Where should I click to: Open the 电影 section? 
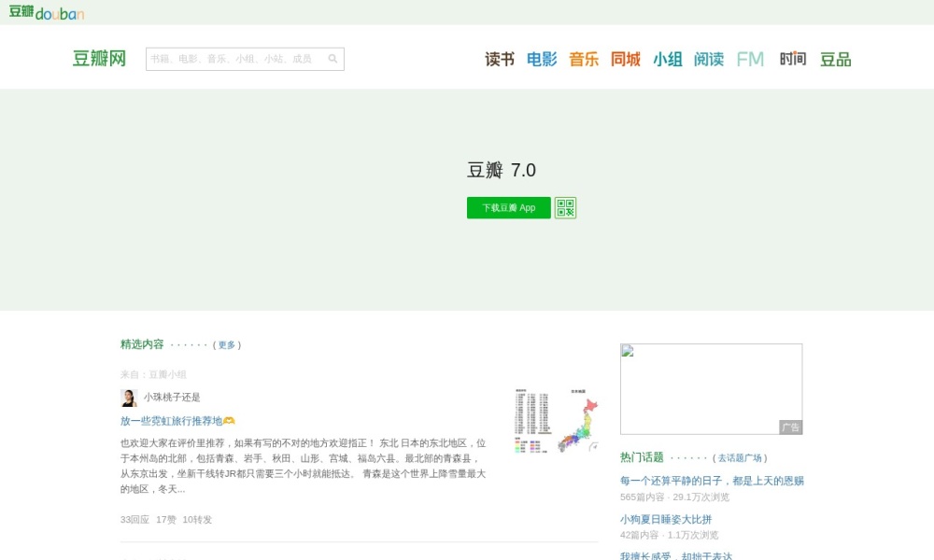pos(542,59)
